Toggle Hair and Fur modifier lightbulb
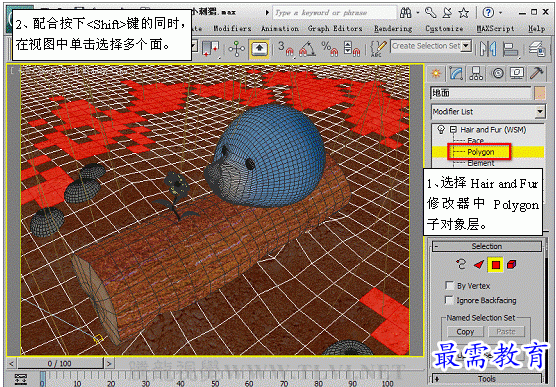Viewport: 556px width, 387px height. pos(441,129)
